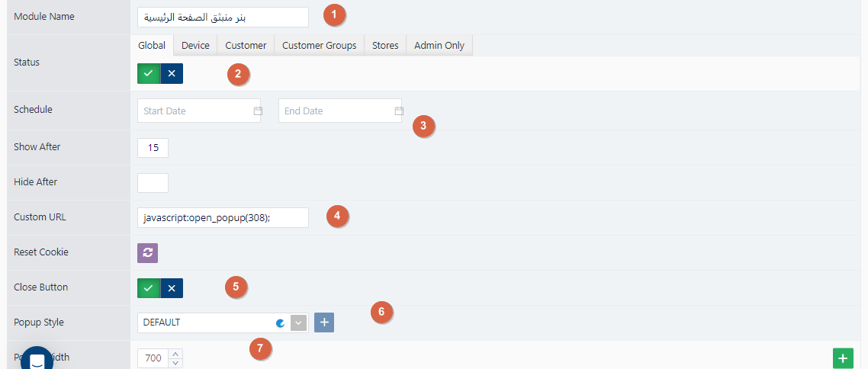Viewport: 868px width, 369px height.
Task: Expand the Popup Style DEFAULT dropdown arrow
Action: pyautogui.click(x=298, y=323)
